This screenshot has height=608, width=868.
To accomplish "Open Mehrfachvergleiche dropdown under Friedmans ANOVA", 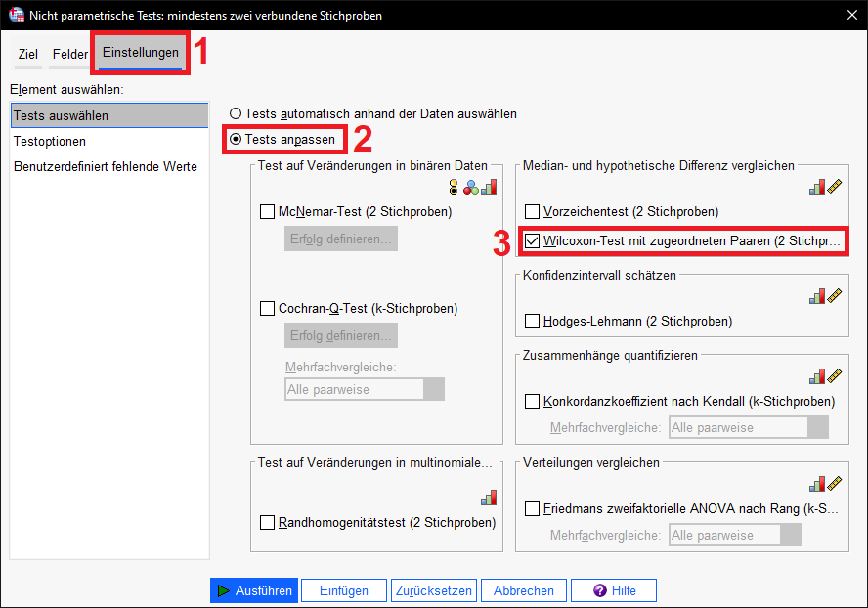I will [735, 535].
